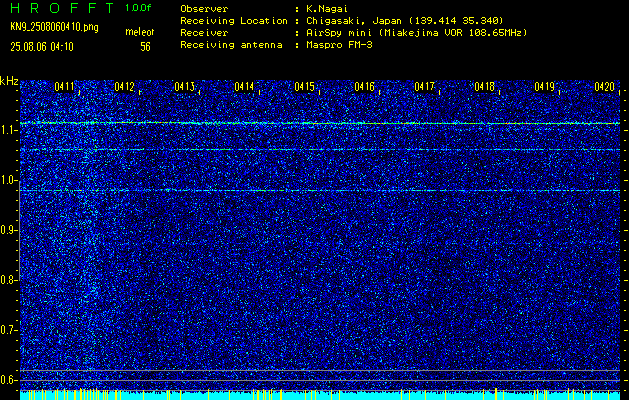Click the kHz axis unit label

[9, 81]
